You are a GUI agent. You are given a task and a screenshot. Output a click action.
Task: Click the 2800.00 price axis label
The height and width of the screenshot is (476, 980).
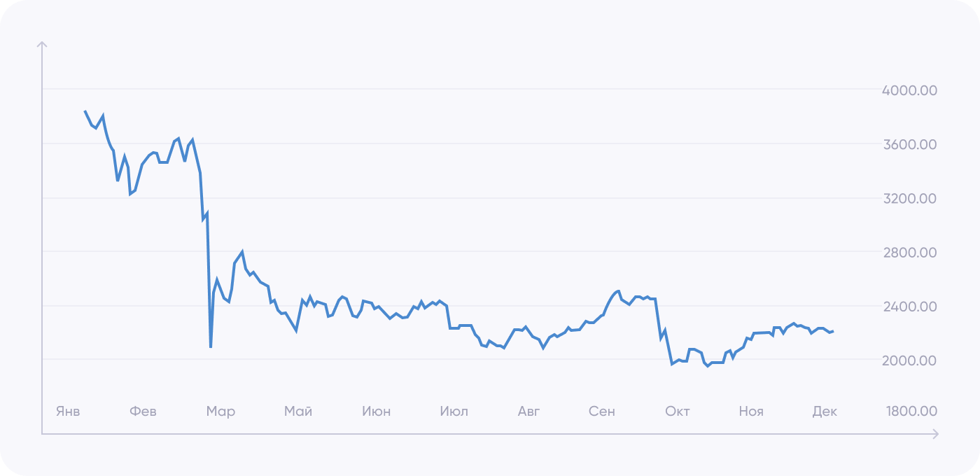[910, 253]
